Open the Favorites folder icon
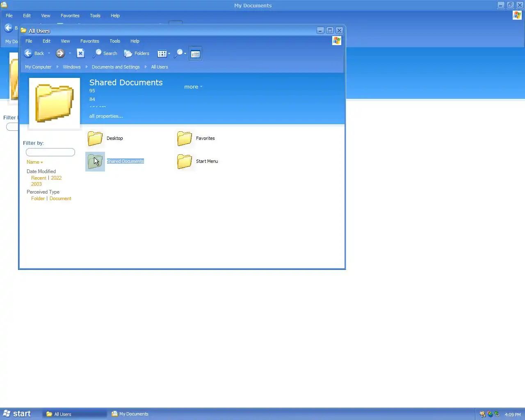The image size is (525, 420). point(185,139)
